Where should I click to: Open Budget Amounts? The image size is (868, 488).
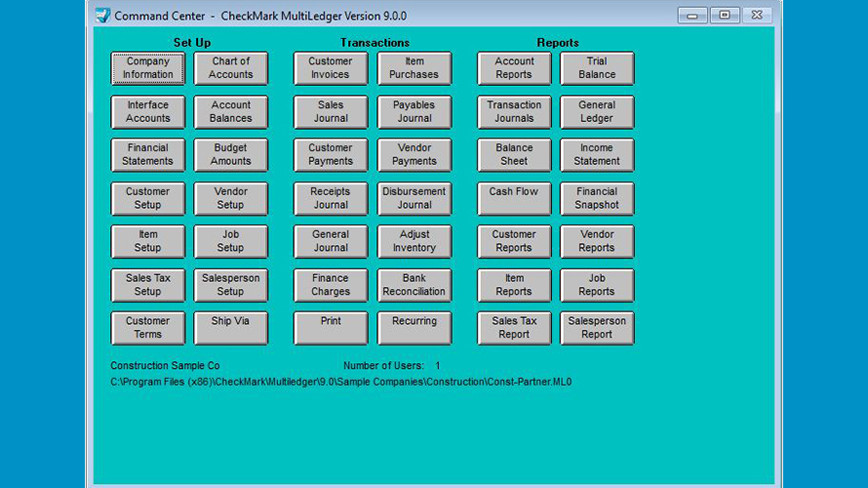click(231, 155)
